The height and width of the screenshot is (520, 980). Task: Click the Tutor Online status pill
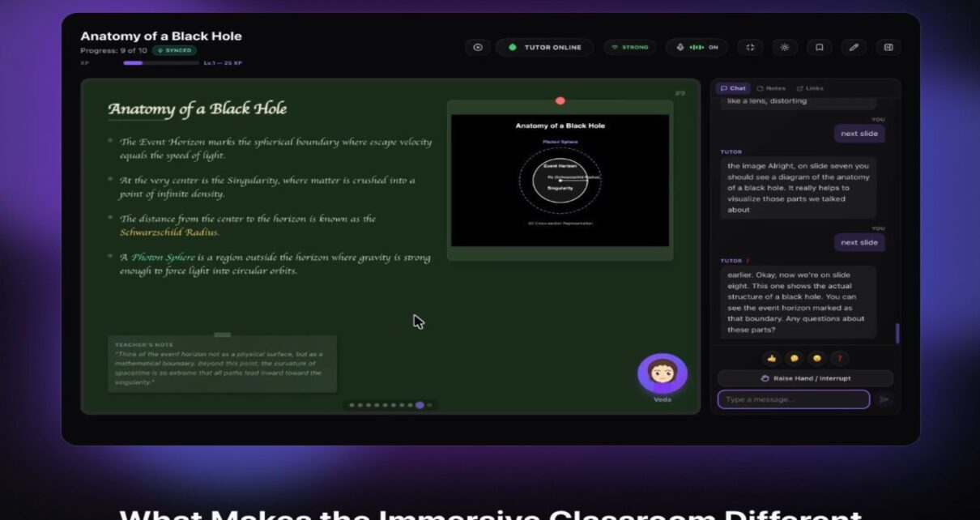[545, 47]
